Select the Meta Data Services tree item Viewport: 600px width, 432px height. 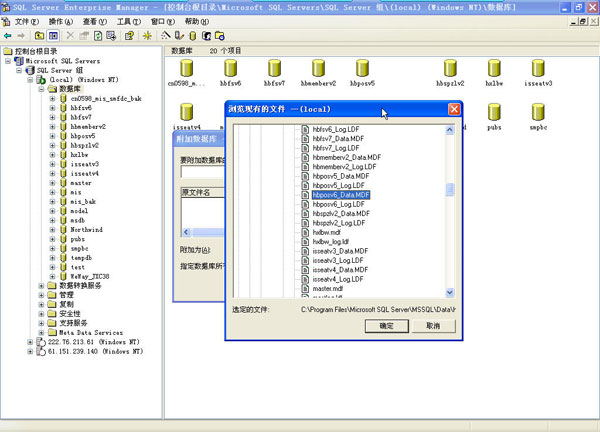(x=91, y=333)
